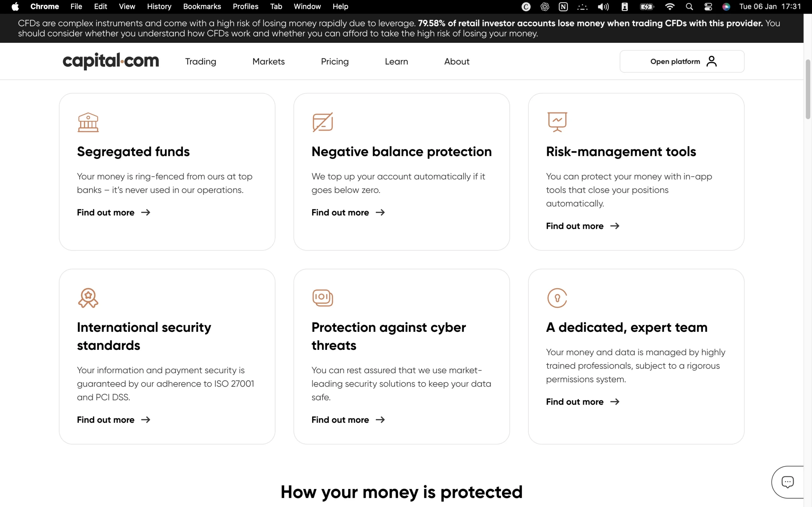
Task: Click the banknote icon above Protection against cyber threats
Action: [322, 298]
